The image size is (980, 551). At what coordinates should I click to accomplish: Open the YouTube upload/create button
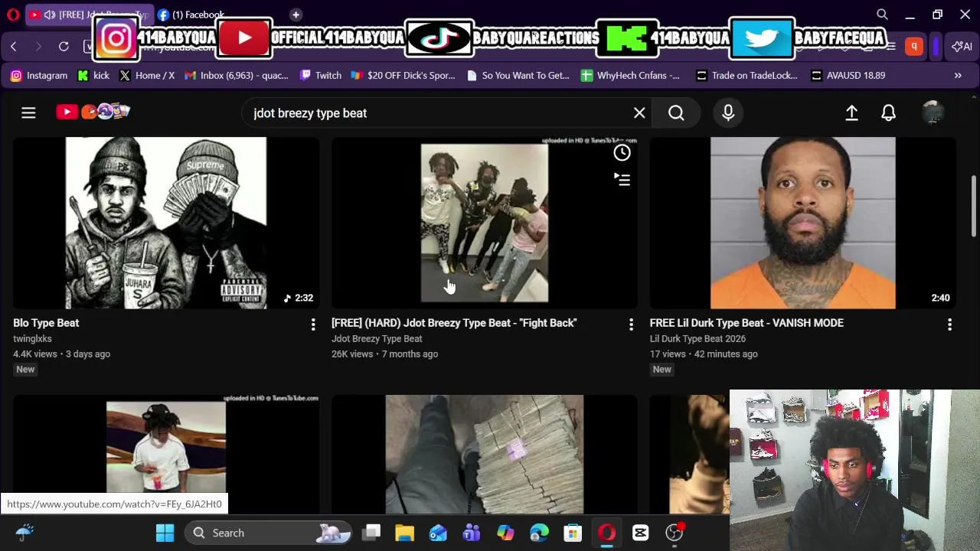[x=851, y=113]
